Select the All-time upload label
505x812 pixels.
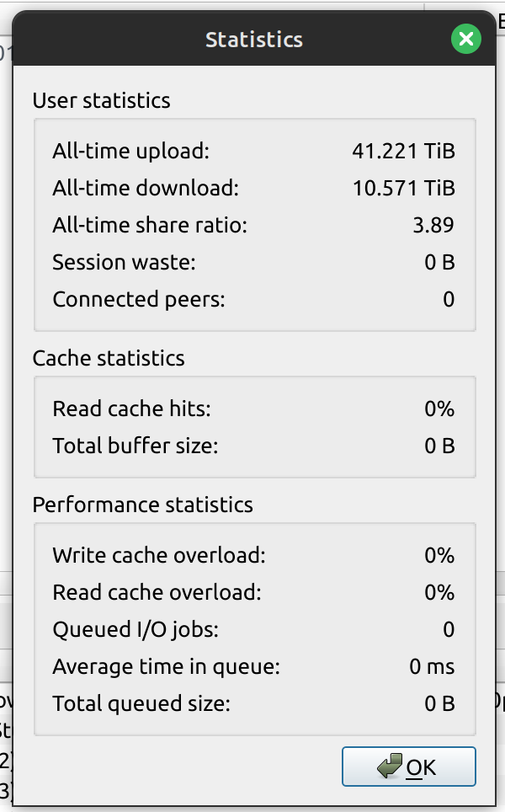[131, 151]
